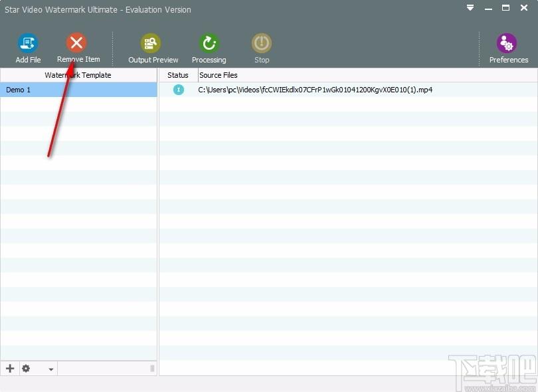
Task: Click the panel grip handle at bottom
Action: pyautogui.click(x=152, y=369)
